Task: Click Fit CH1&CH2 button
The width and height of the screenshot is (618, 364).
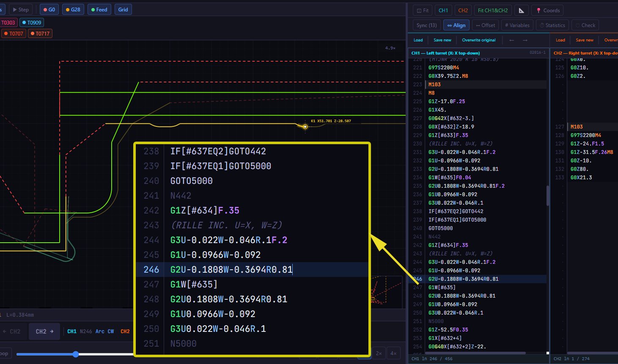Action: (493, 11)
